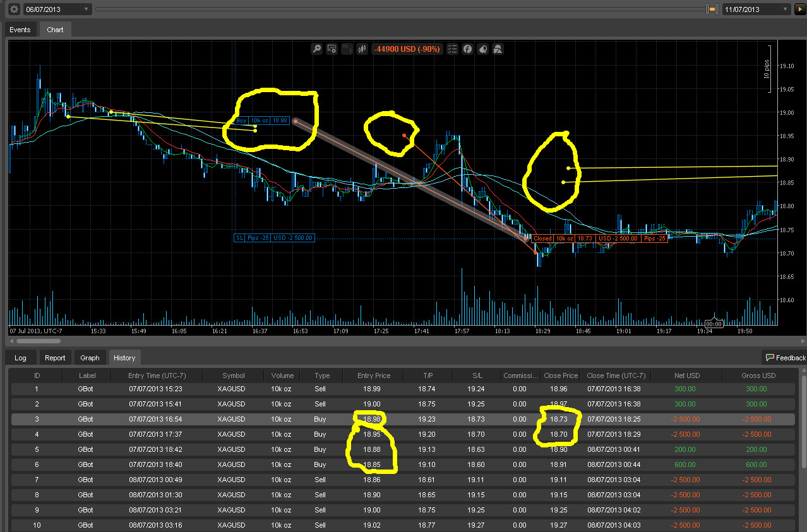Click the 'SL Pips -25' stop loss label
Screen dimensions: 807x532
[x=274, y=238]
